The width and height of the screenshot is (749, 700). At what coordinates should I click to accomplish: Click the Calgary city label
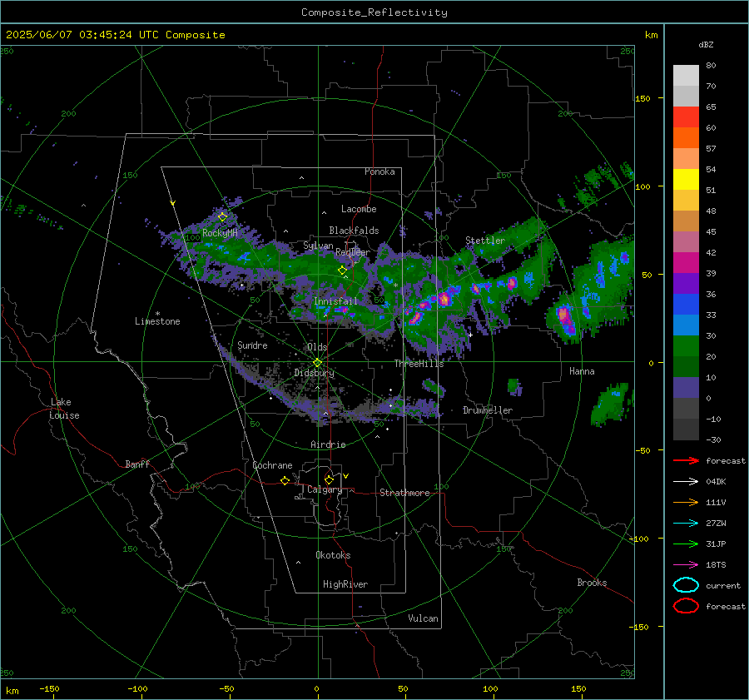point(325,489)
